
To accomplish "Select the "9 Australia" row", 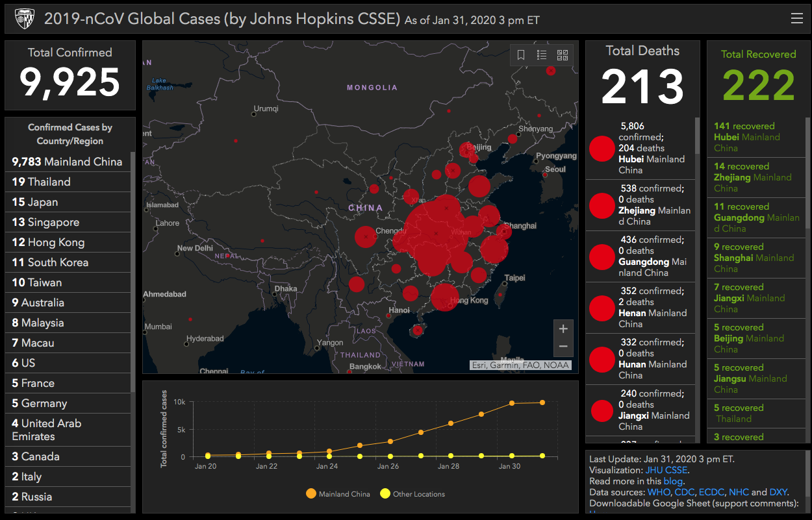I will tap(68, 303).
